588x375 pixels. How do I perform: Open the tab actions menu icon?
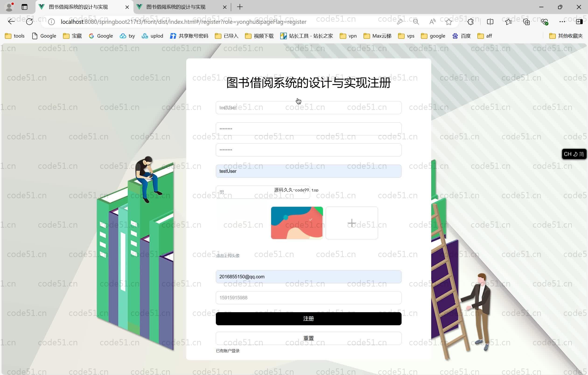pyautogui.click(x=24, y=7)
